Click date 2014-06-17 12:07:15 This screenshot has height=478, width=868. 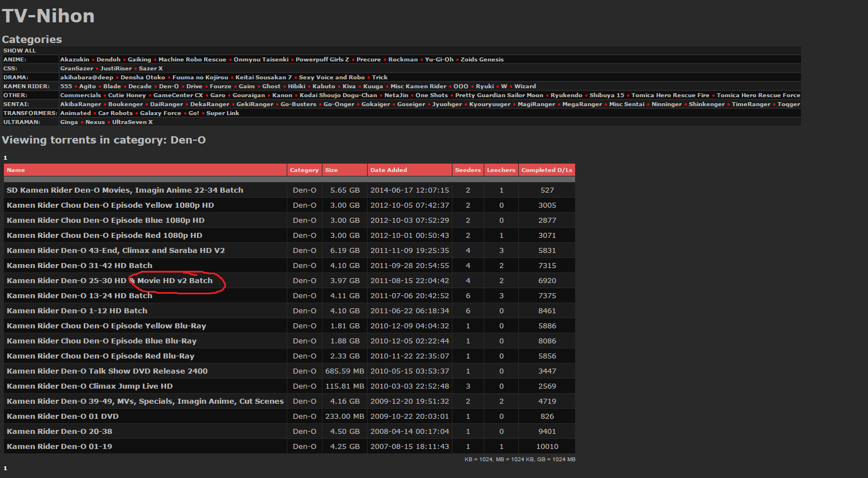tap(409, 190)
